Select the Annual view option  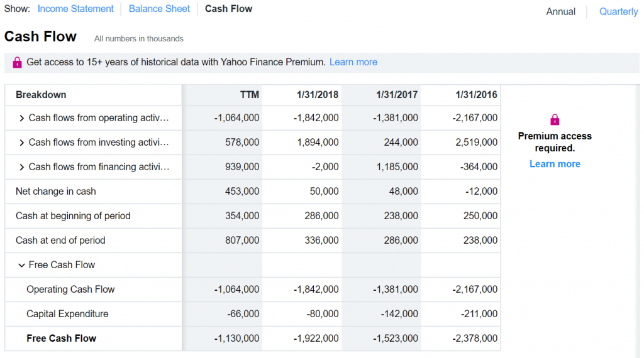560,12
